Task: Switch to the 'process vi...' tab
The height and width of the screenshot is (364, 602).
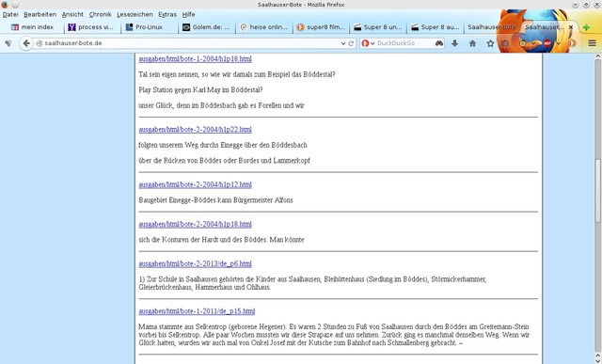Action: (x=91, y=27)
